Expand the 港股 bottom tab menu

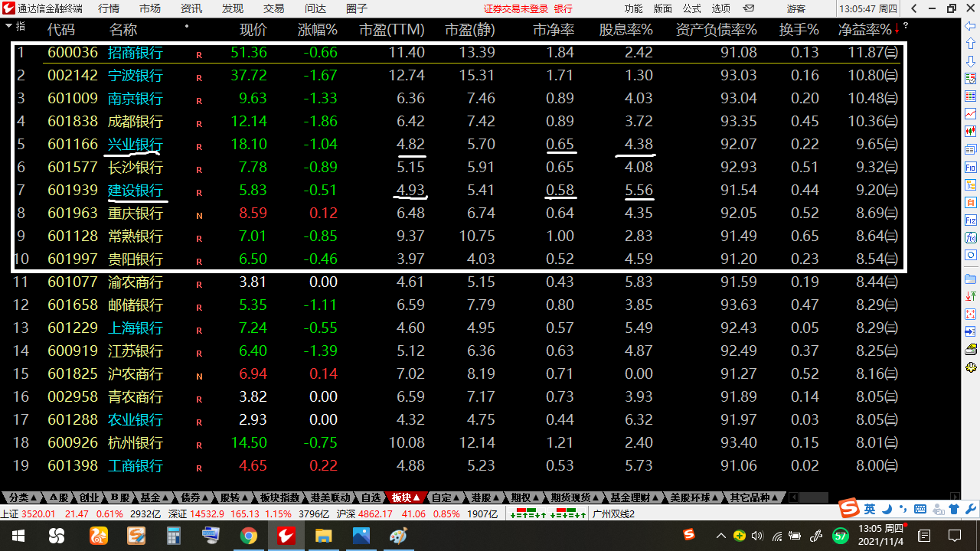(x=496, y=498)
